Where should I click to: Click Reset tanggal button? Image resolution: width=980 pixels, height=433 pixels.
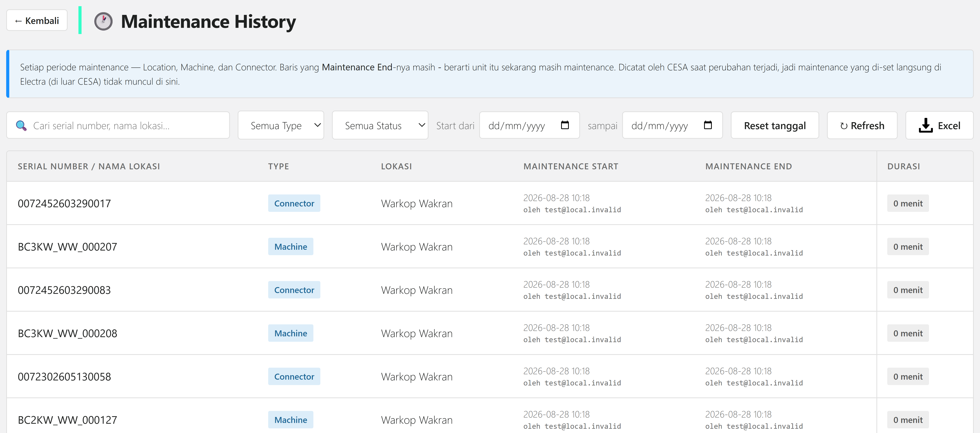pos(775,125)
